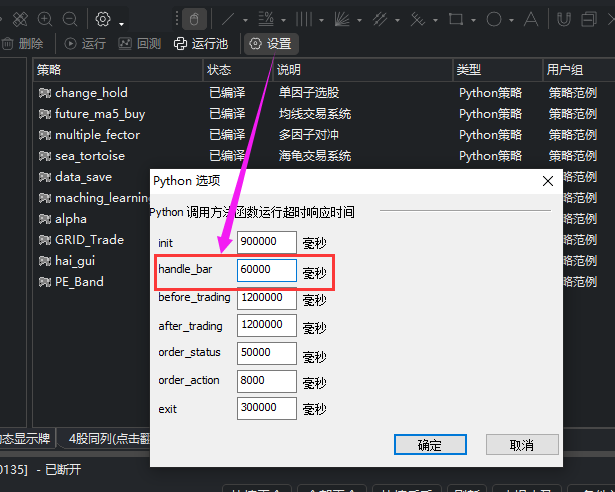Click the 删除 delete button
Image resolution: width=615 pixels, height=492 pixels.
(23, 44)
